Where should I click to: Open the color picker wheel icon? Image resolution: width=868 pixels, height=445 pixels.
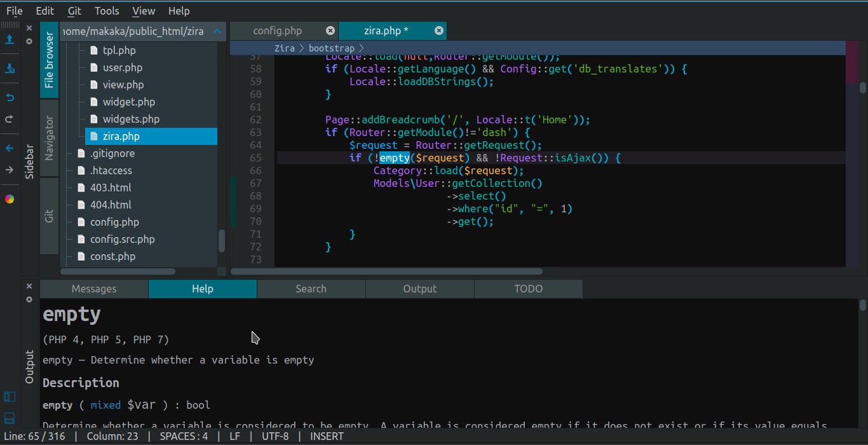pos(10,199)
